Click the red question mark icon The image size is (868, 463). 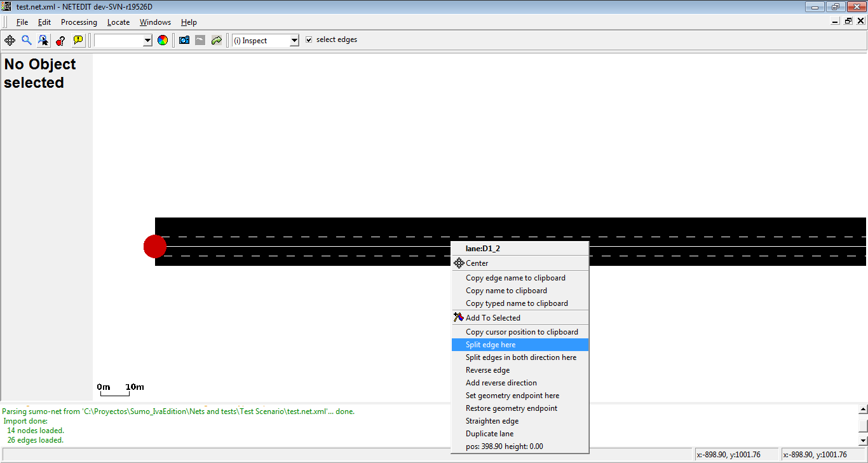click(x=60, y=40)
